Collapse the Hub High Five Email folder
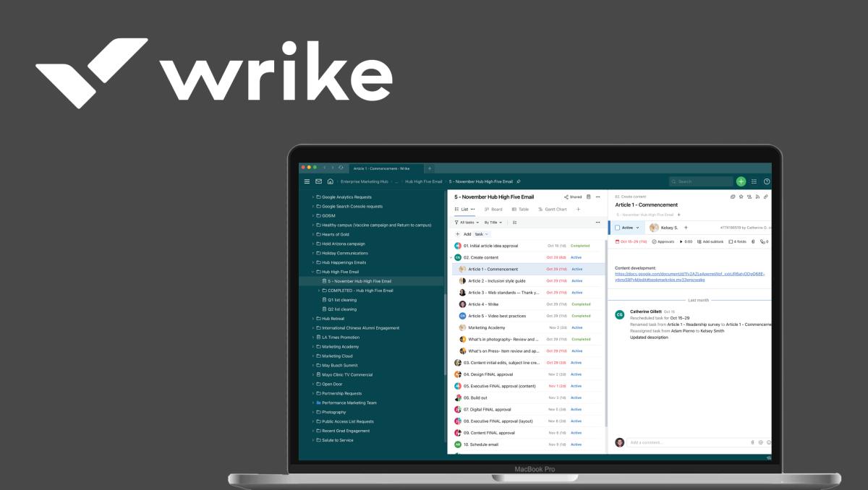This screenshot has width=868, height=490. 313,272
